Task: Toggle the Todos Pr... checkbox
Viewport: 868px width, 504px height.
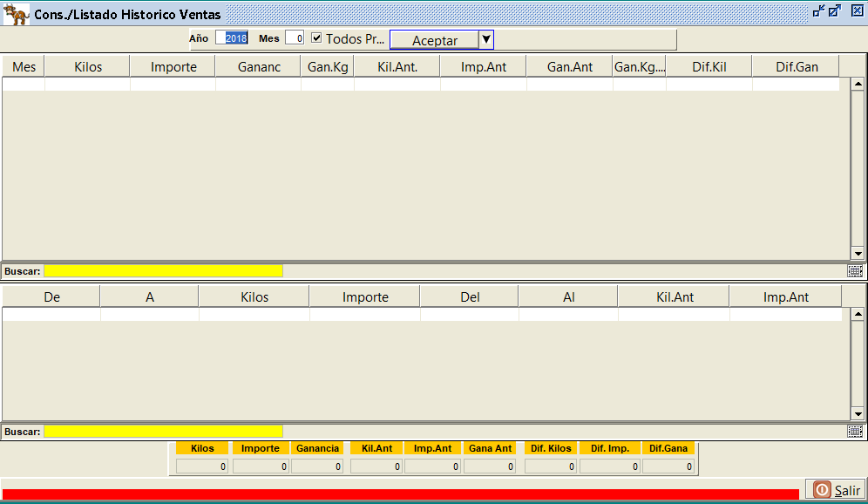Action: [x=316, y=37]
